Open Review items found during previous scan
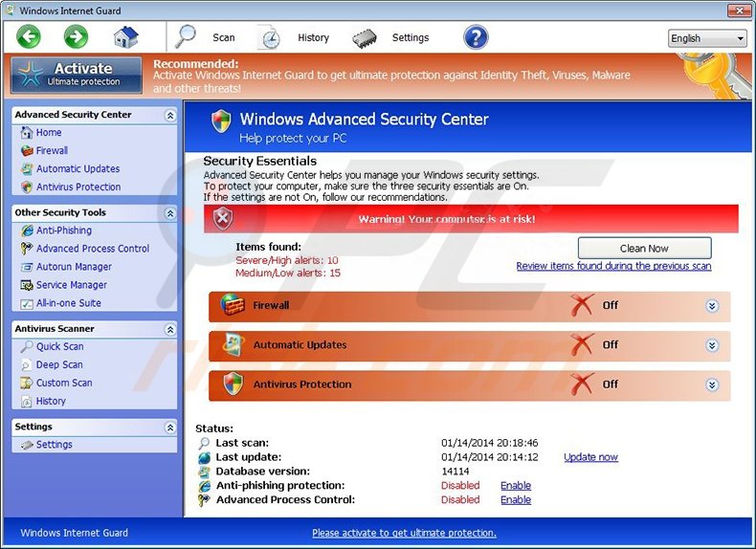This screenshot has height=549, width=756. point(613,266)
